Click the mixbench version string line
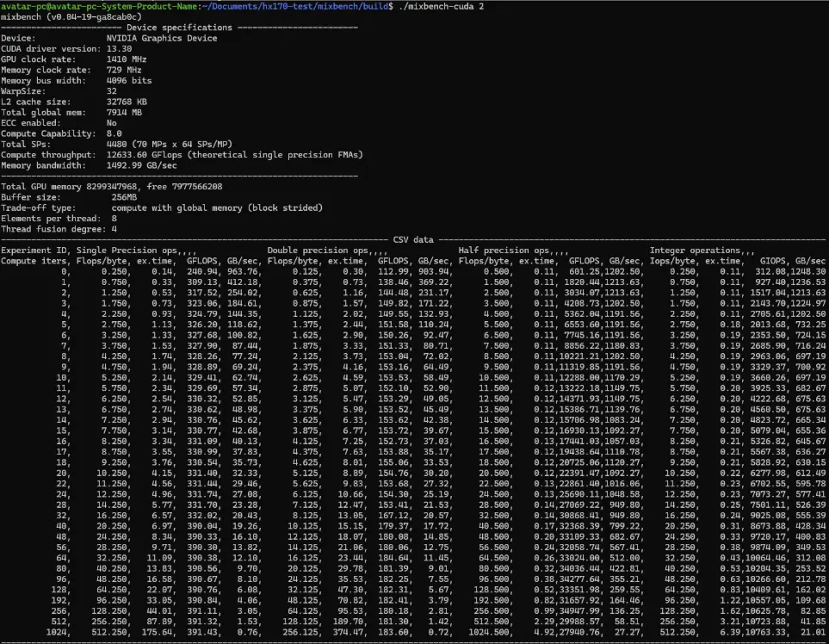The image size is (829, 644). [x=71, y=17]
